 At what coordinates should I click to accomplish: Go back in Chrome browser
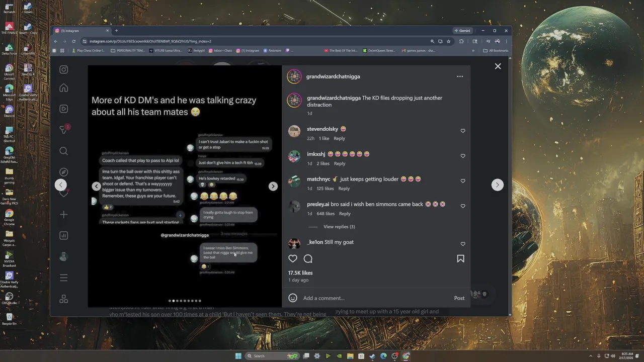(56, 41)
